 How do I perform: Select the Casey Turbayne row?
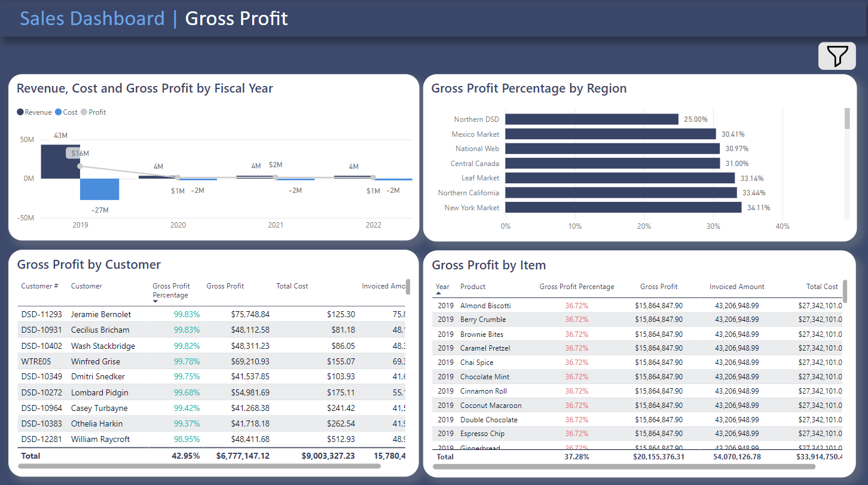(212, 408)
